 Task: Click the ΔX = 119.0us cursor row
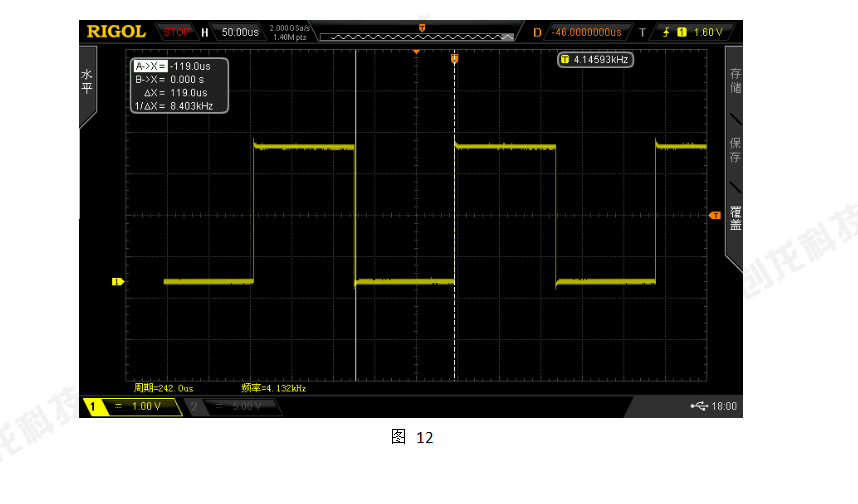click(176, 92)
